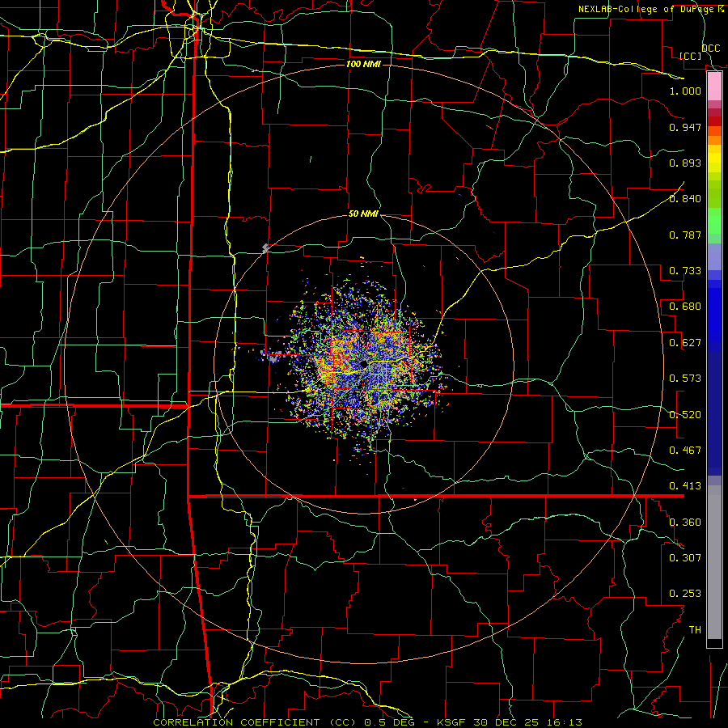Click the 0.413 legend value
Viewport: 728px width, 728px height.
click(x=685, y=486)
